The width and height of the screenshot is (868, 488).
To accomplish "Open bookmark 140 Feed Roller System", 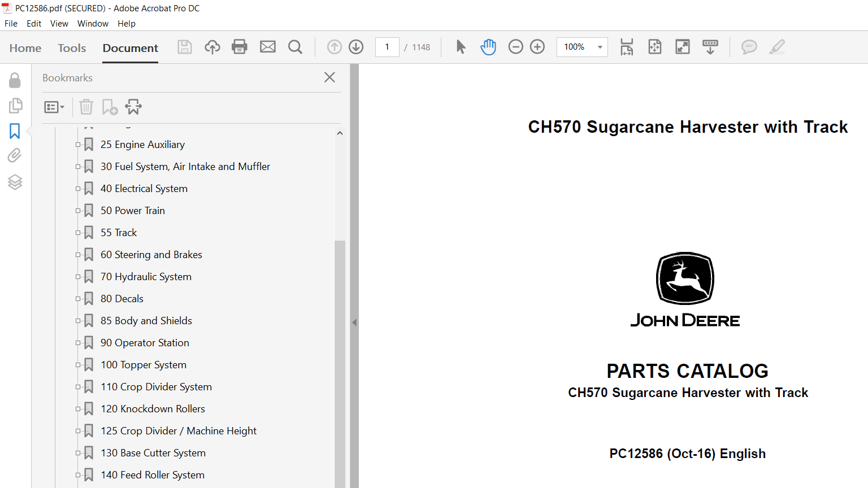I will (x=153, y=475).
